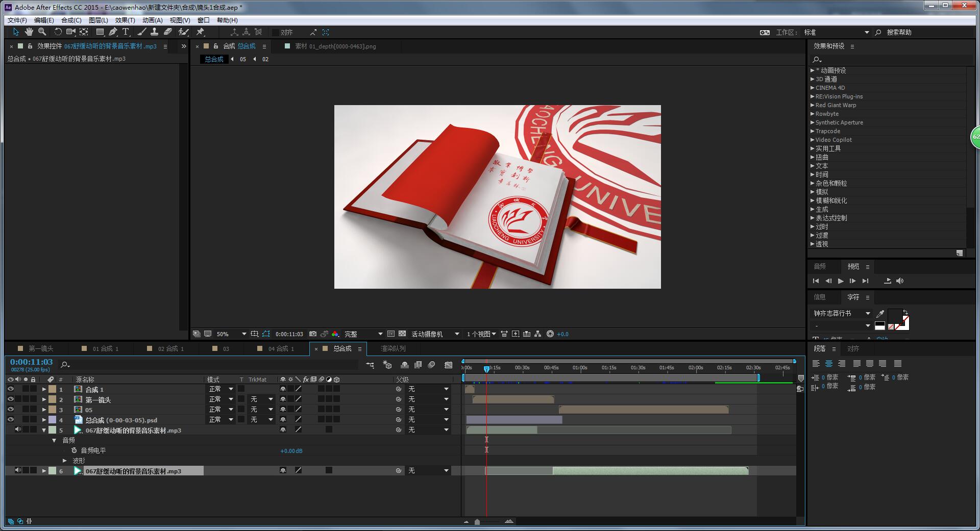
Task: Select the Eraser tool
Action: point(168,32)
